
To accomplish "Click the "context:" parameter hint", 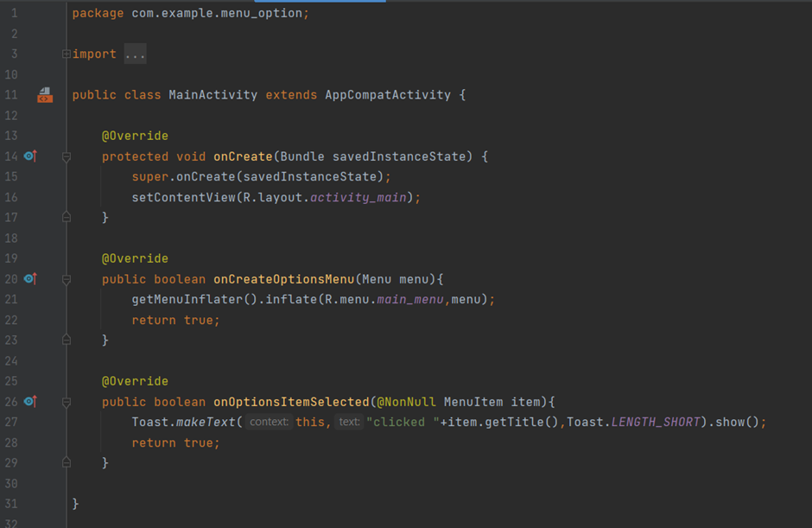I will pos(268,422).
